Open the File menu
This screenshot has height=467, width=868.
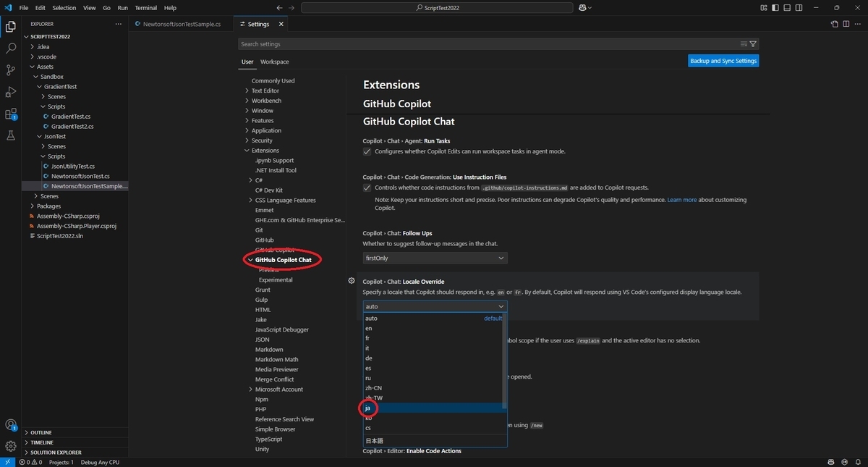(24, 7)
